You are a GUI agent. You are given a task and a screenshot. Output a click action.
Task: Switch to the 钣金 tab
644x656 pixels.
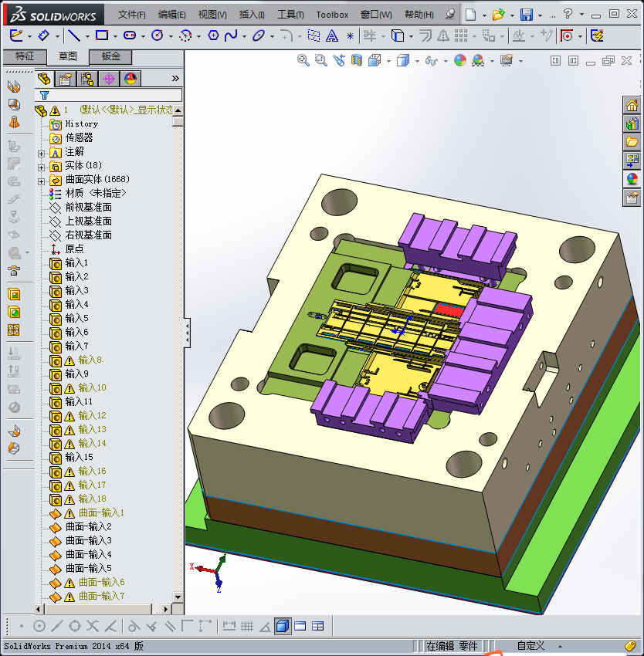(111, 56)
